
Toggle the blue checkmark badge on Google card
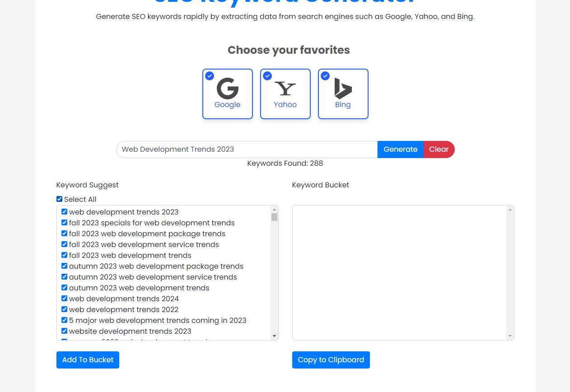point(210,76)
